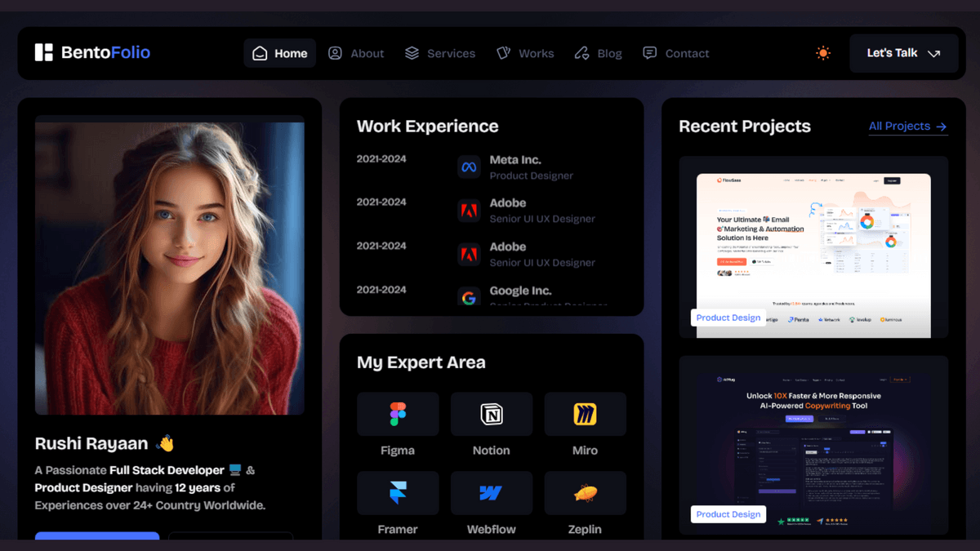The image size is (980, 551).
Task: Click the BentoFolio logo icon
Action: [x=43, y=53]
